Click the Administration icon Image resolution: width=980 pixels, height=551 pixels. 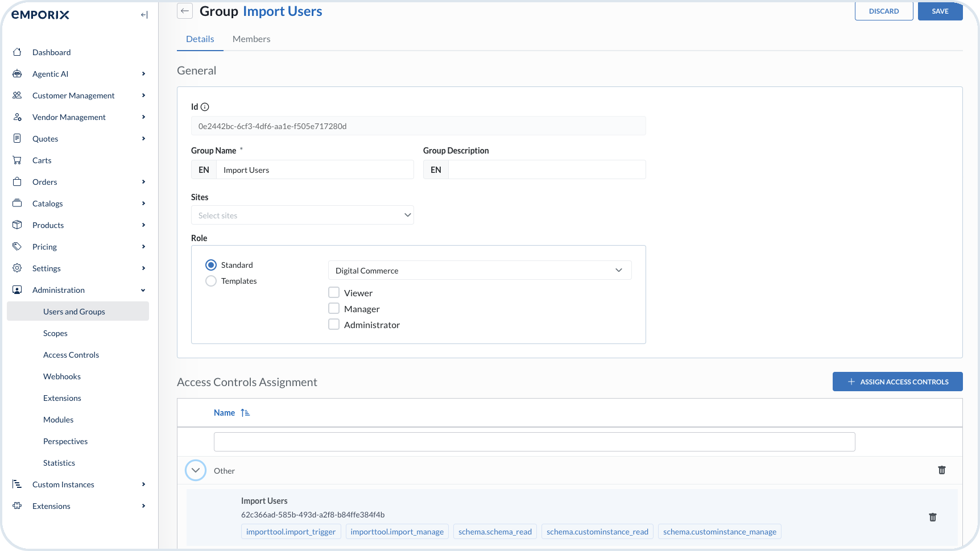(17, 289)
